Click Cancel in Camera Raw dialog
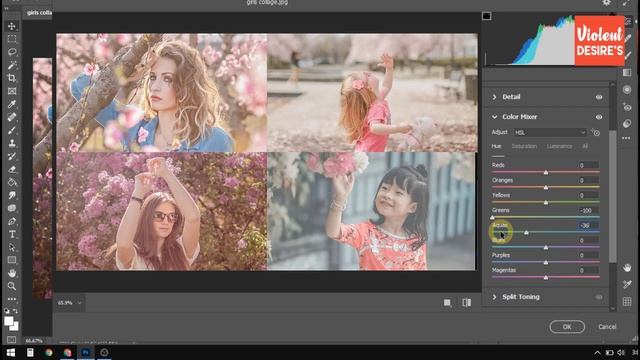Screen dimensions: 640x360 pos(607,327)
